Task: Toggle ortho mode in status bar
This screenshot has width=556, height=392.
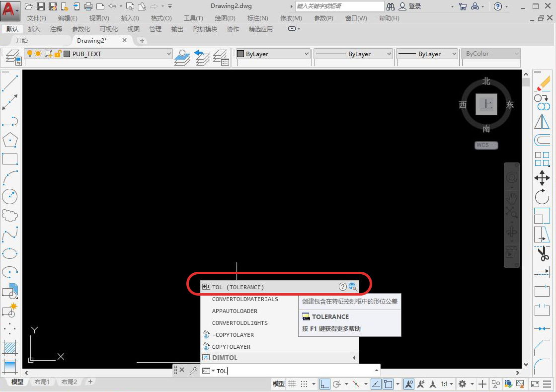Action: [x=325, y=384]
